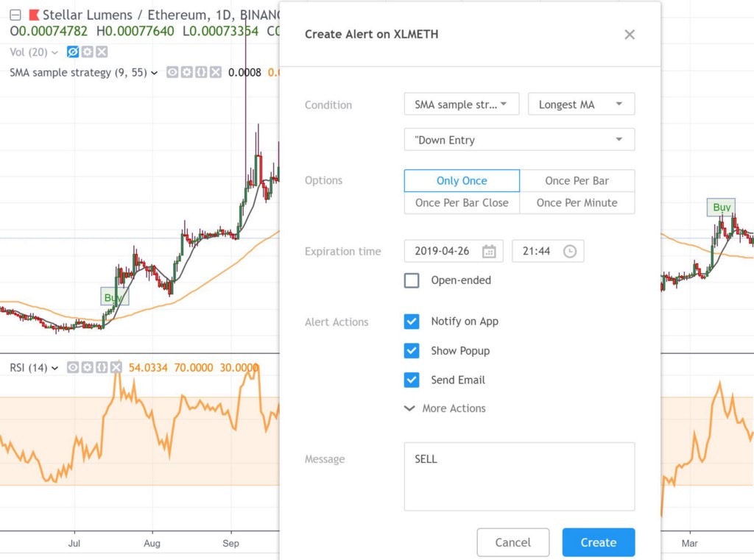The width and height of the screenshot is (754, 560).
Task: Open Vol indicator settings gear
Action: [87, 52]
